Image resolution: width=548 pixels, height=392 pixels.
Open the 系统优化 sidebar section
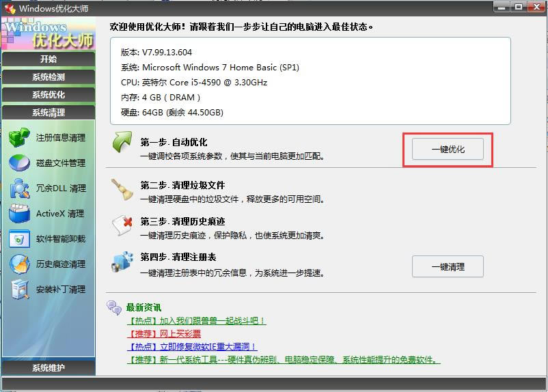[x=49, y=95]
